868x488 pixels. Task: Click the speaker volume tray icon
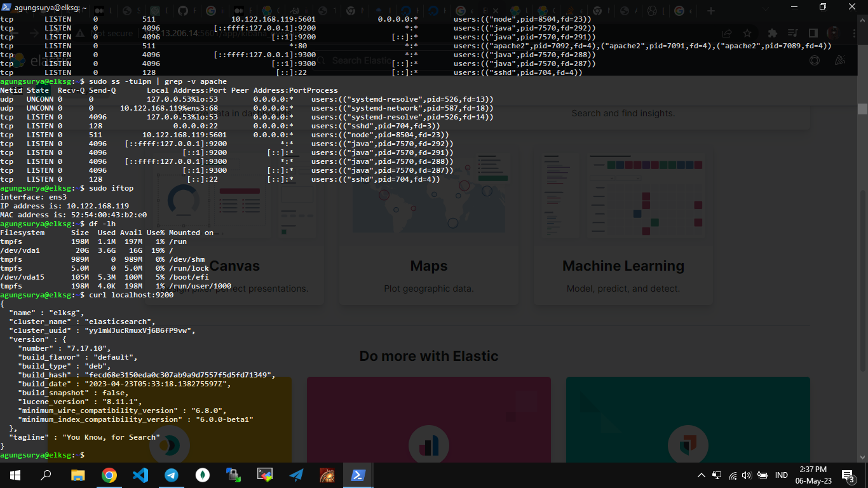click(x=746, y=475)
